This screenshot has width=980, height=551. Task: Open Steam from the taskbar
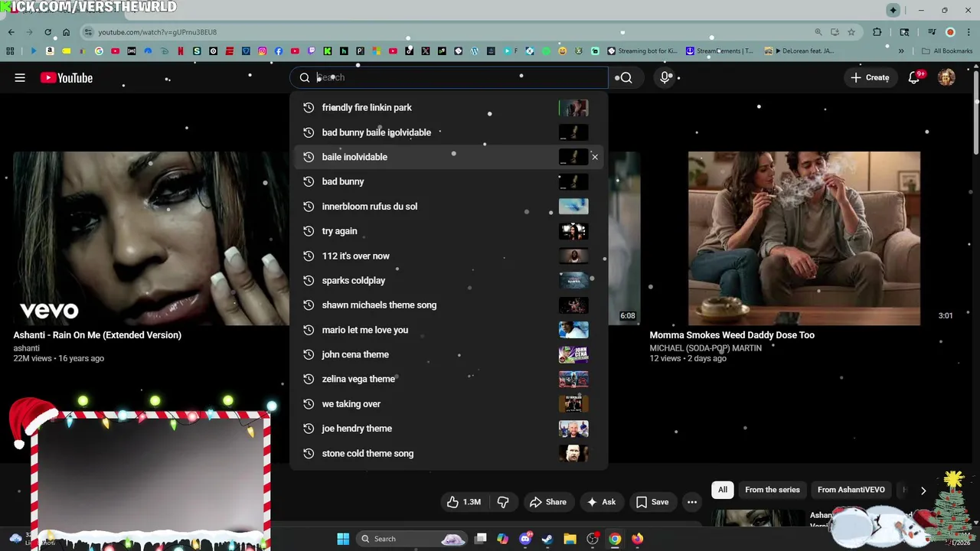(547, 539)
